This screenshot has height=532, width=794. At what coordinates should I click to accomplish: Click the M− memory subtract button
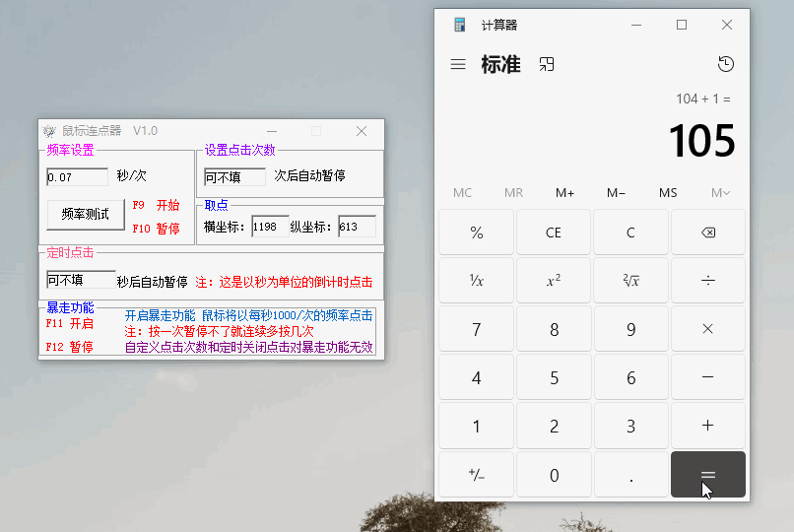(617, 193)
